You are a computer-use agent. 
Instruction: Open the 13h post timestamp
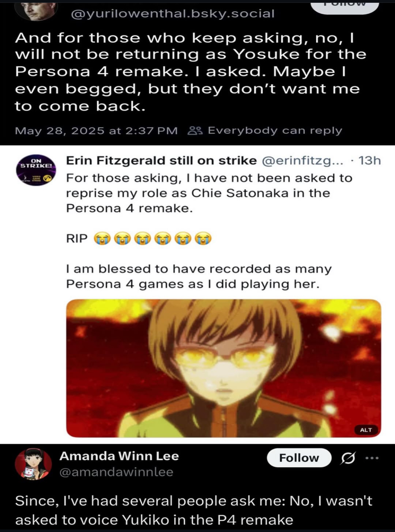pos(369,160)
